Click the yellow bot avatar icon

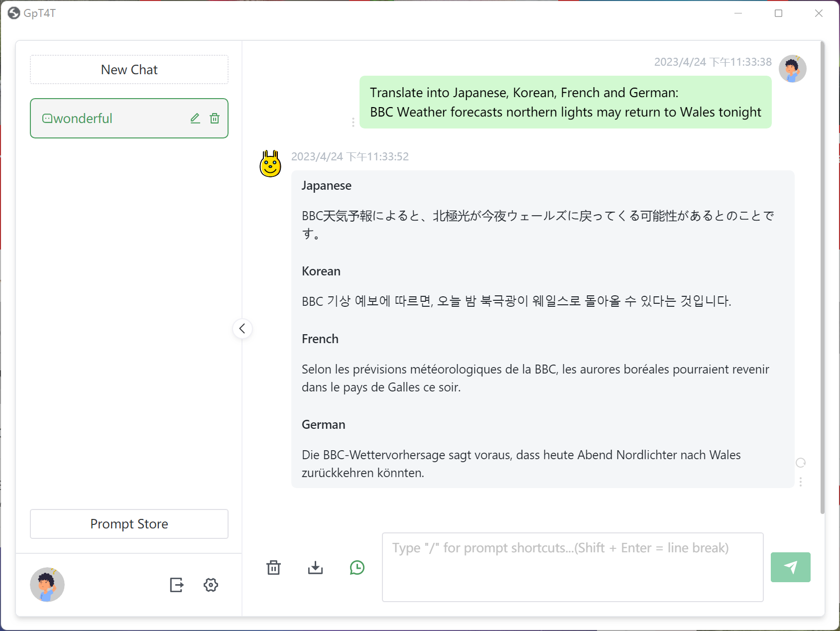270,164
